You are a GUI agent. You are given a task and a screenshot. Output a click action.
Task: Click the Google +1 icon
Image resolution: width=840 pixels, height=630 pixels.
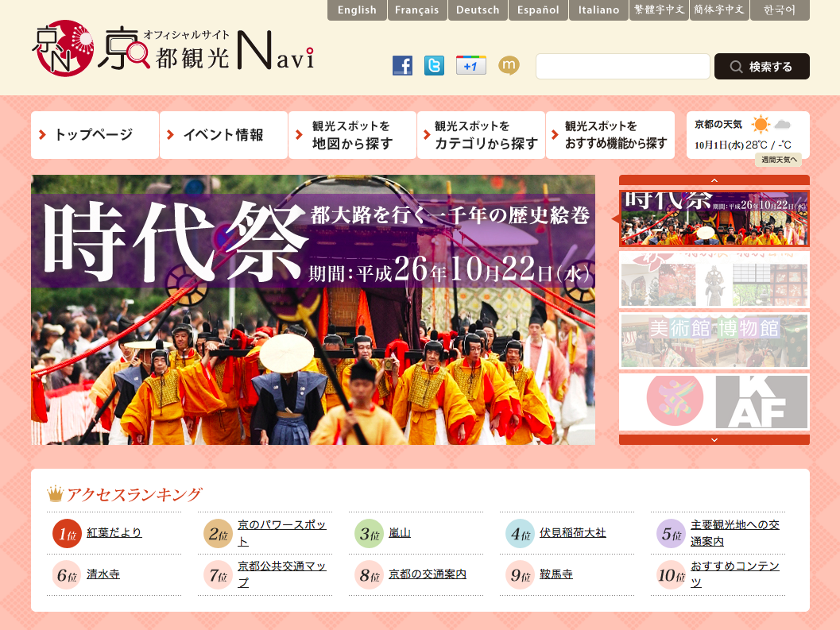coord(471,65)
